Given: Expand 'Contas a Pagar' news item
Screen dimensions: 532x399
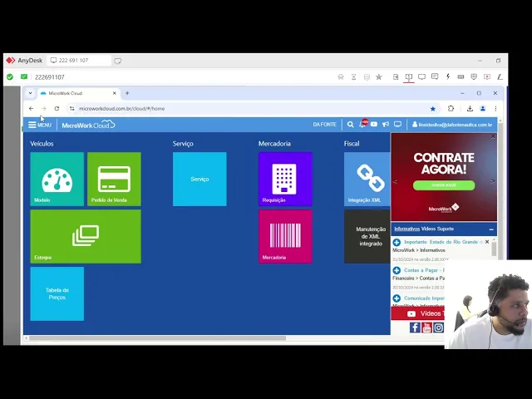Looking at the screenshot, I should 397,270.
